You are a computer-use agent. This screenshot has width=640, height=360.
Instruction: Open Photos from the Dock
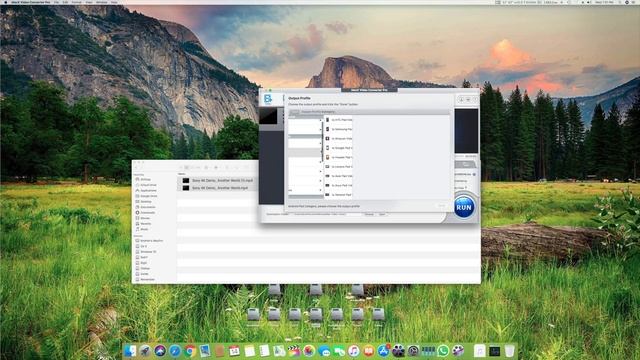309,351
